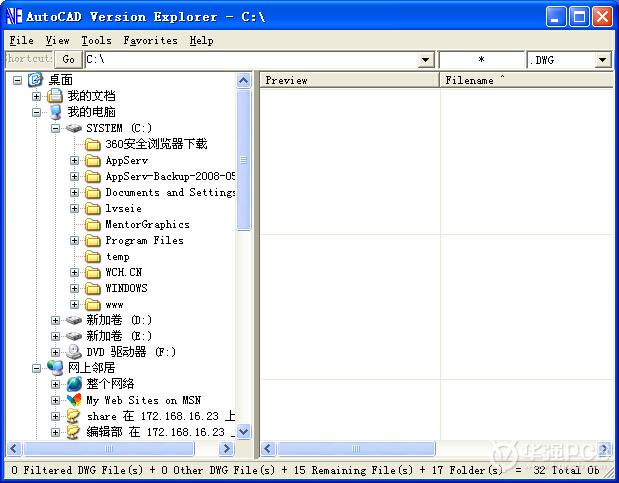Image resolution: width=619 pixels, height=483 pixels.
Task: Click the Program Files folder icon
Action: click(x=93, y=240)
